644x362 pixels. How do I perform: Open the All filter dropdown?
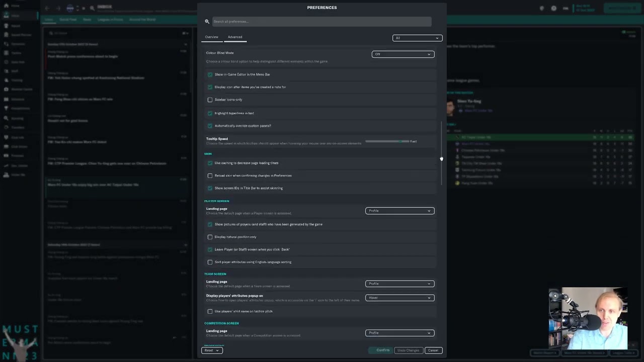(417, 38)
